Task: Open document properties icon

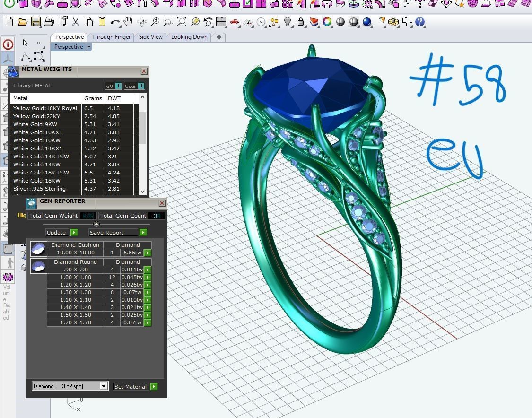Action: click(63, 22)
